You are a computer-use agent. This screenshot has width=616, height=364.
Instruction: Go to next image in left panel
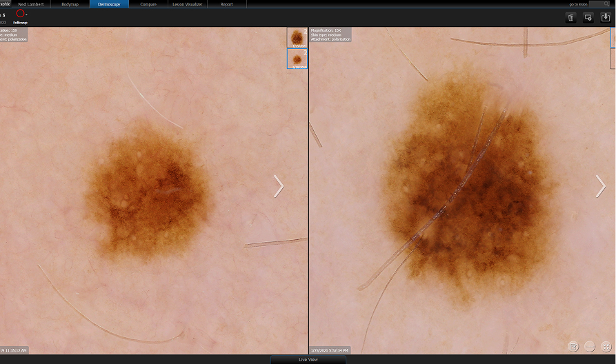coord(279,186)
